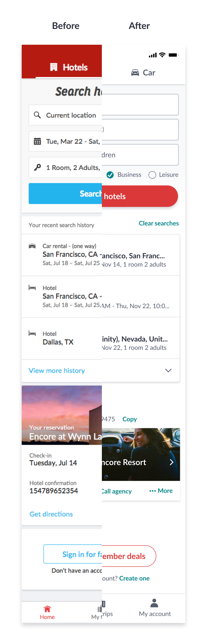207x644 pixels.
Task: Click the magnifier icon beside Current location
Action: click(x=37, y=115)
